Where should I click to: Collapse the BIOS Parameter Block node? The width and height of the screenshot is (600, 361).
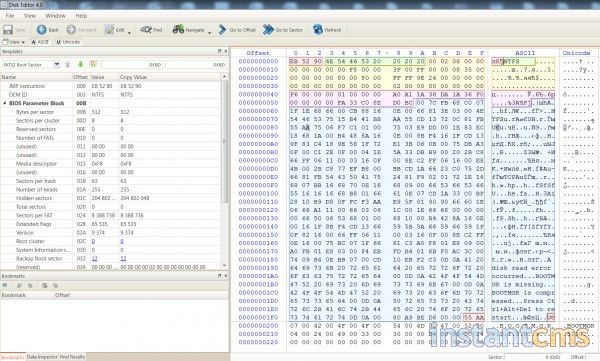click(x=5, y=103)
